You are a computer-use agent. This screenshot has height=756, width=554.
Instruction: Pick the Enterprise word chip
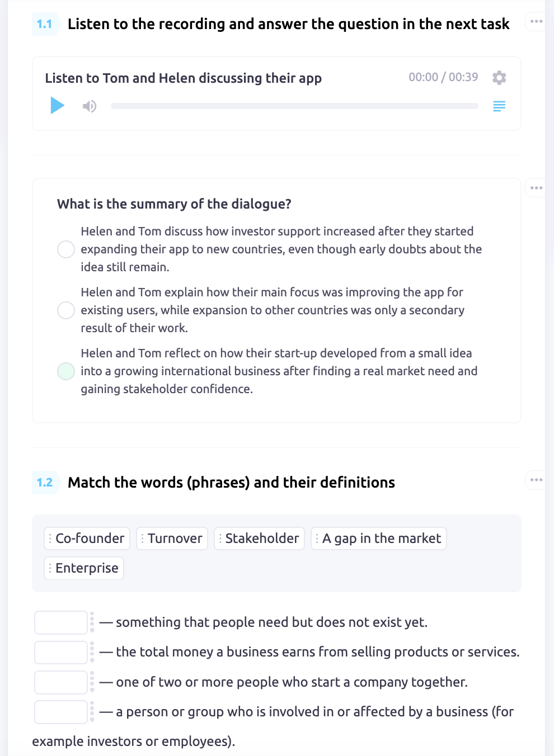84,568
